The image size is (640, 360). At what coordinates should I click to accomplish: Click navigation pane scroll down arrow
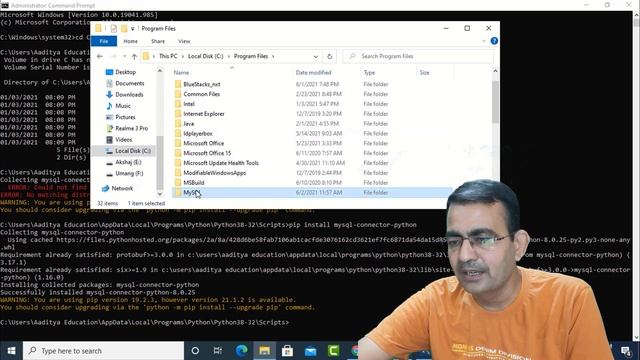[160, 194]
